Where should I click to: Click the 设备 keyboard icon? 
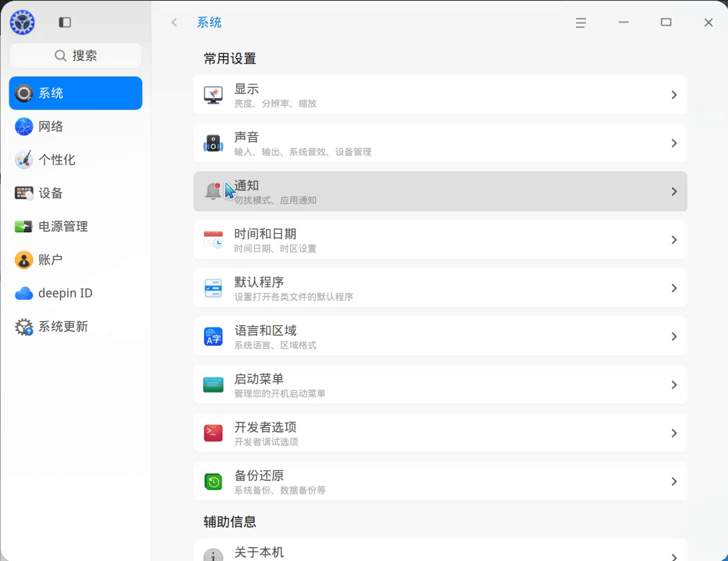(23, 193)
